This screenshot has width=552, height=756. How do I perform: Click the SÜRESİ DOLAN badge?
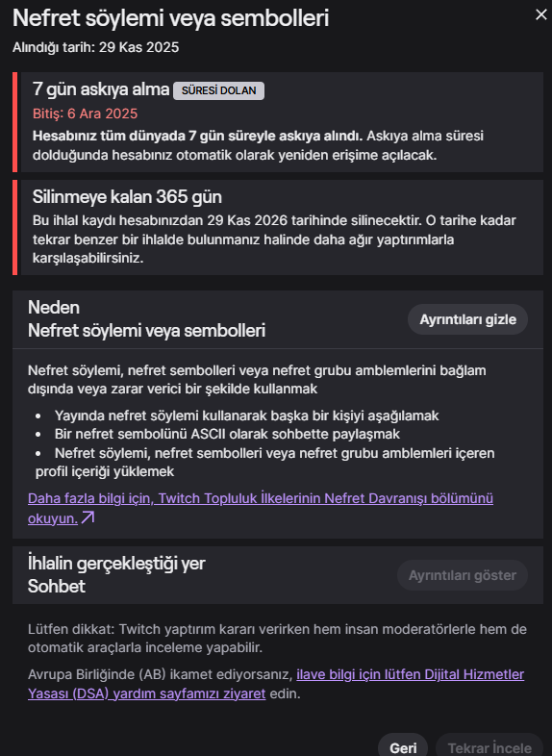[x=218, y=90]
